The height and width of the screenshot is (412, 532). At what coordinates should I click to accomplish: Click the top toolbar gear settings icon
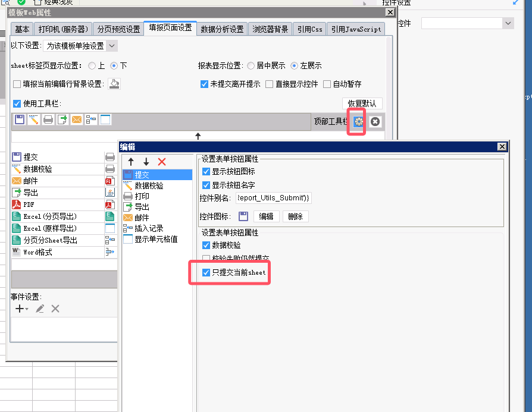(358, 121)
